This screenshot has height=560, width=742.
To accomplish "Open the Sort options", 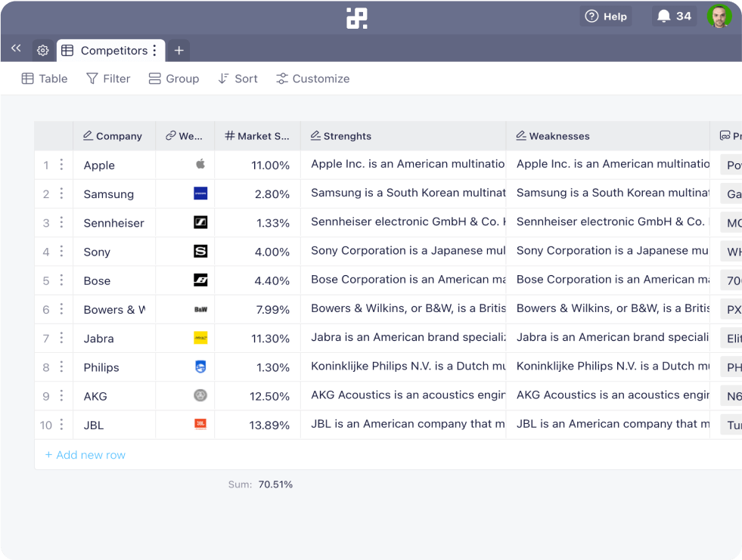I will pyautogui.click(x=238, y=79).
